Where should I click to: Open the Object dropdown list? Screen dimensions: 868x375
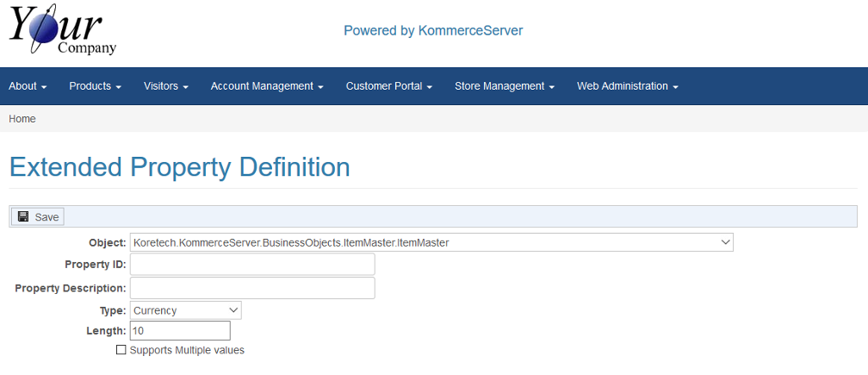431,242
